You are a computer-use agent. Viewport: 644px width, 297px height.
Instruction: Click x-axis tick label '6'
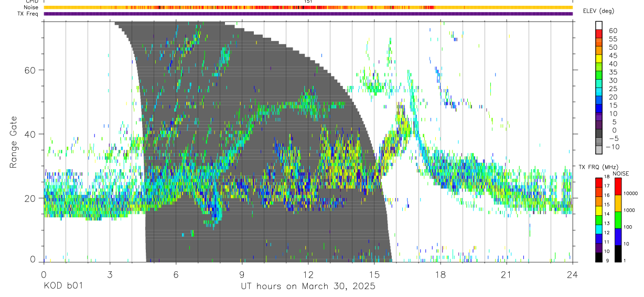(x=176, y=274)
